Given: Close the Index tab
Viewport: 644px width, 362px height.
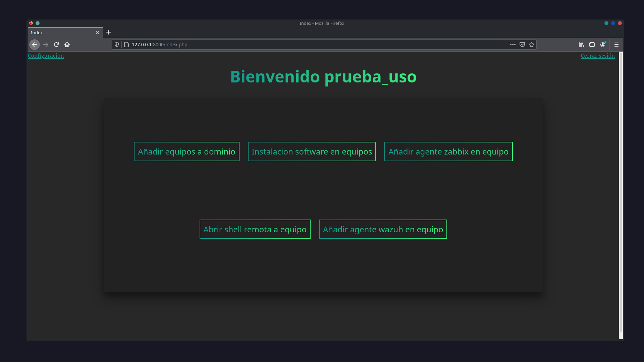Looking at the screenshot, I should point(97,33).
